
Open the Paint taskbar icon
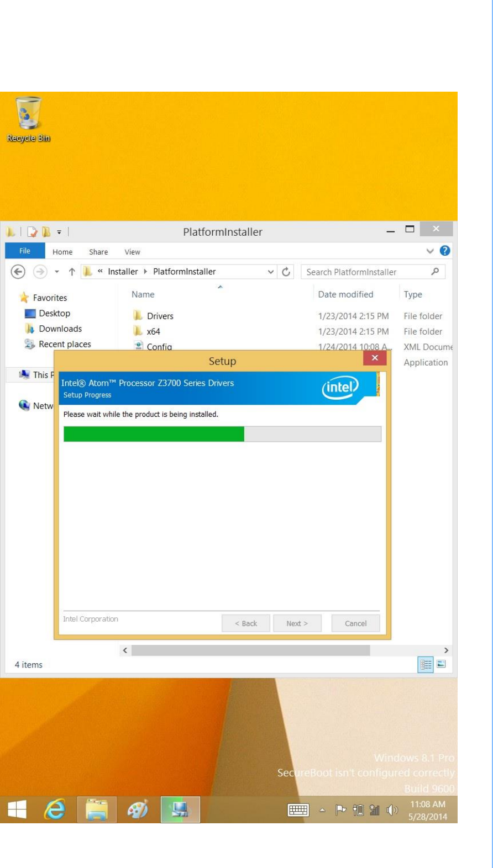tap(138, 810)
